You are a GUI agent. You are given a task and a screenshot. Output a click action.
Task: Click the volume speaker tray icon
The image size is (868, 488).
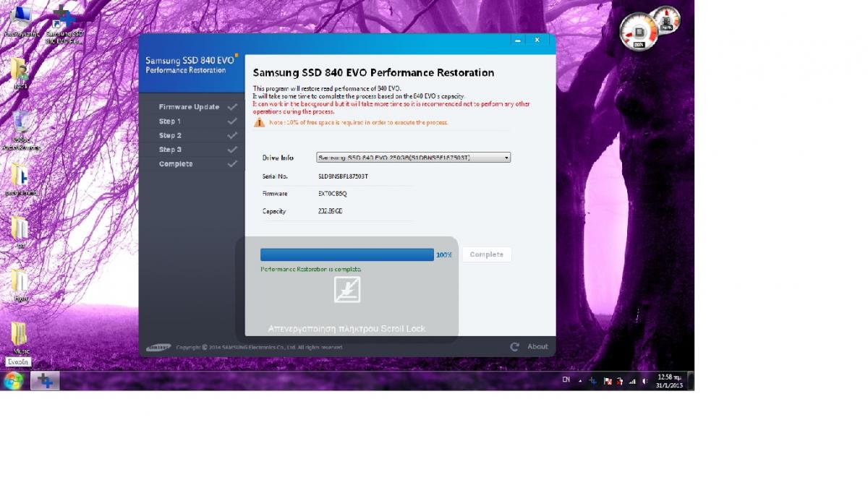pos(644,381)
